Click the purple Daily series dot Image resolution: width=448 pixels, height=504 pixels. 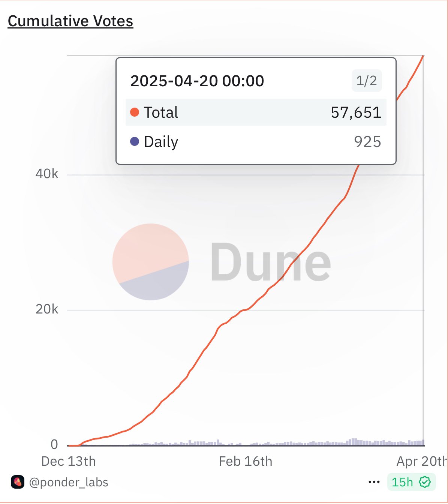tap(135, 141)
